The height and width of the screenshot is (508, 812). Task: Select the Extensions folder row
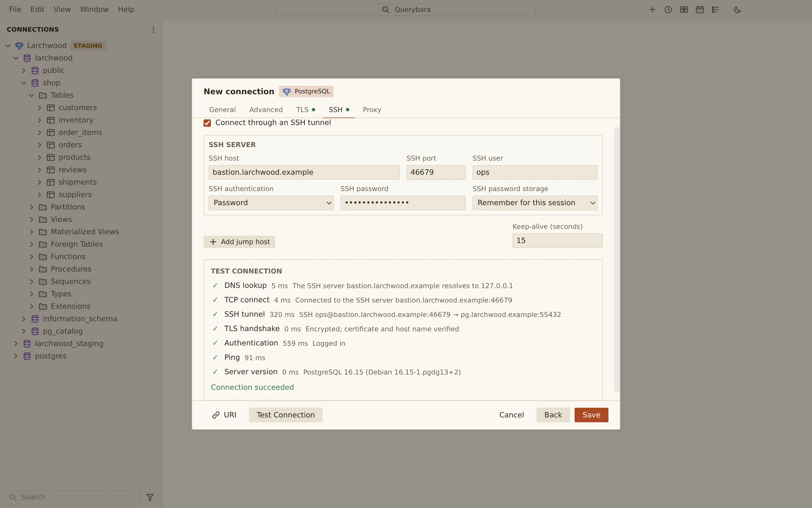(81, 306)
